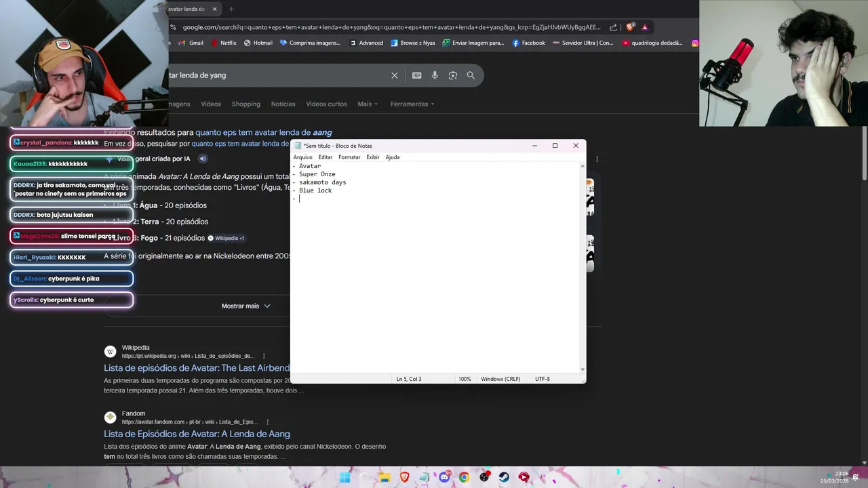Open Google Chrome from the taskbar
This screenshot has width=868, height=488.
(464, 477)
